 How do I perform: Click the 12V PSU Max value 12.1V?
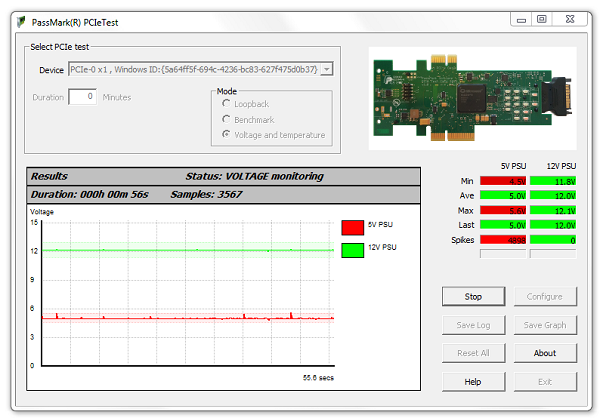553,210
